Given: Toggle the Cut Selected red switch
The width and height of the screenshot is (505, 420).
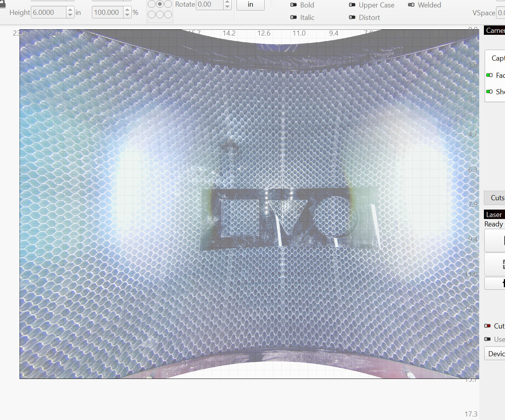Looking at the screenshot, I should [x=487, y=326].
